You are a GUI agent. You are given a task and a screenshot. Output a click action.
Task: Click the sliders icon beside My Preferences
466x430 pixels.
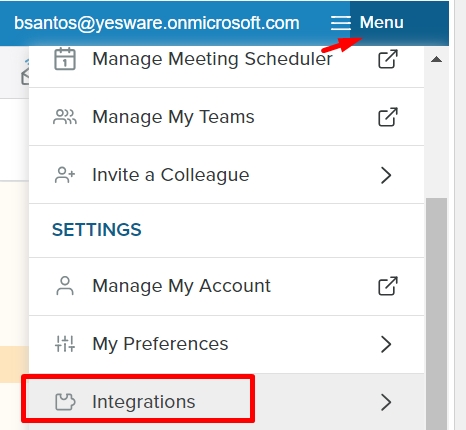coord(65,344)
